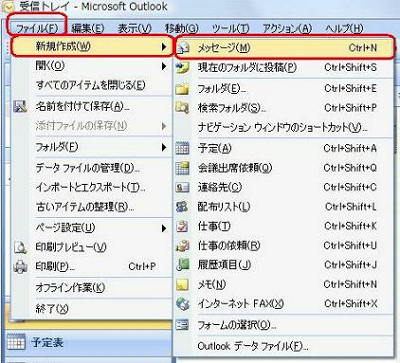Select Outlook データ ファイル(F)...

[x=253, y=346]
